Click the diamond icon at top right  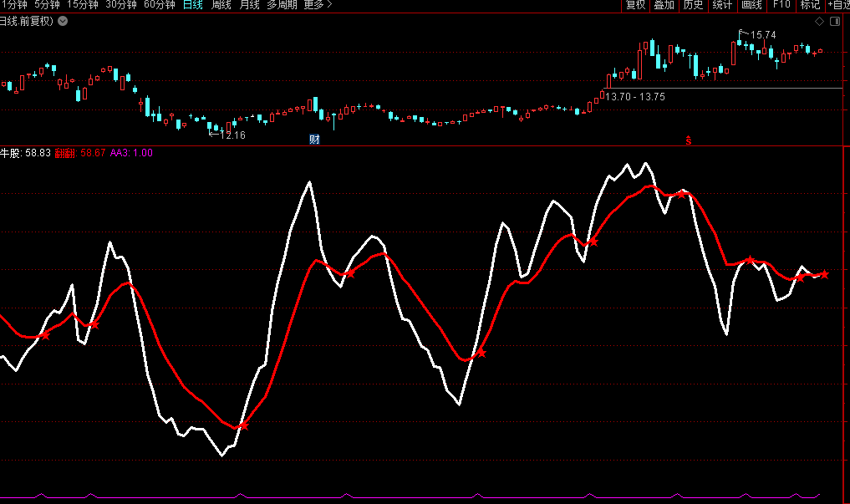pos(819,22)
